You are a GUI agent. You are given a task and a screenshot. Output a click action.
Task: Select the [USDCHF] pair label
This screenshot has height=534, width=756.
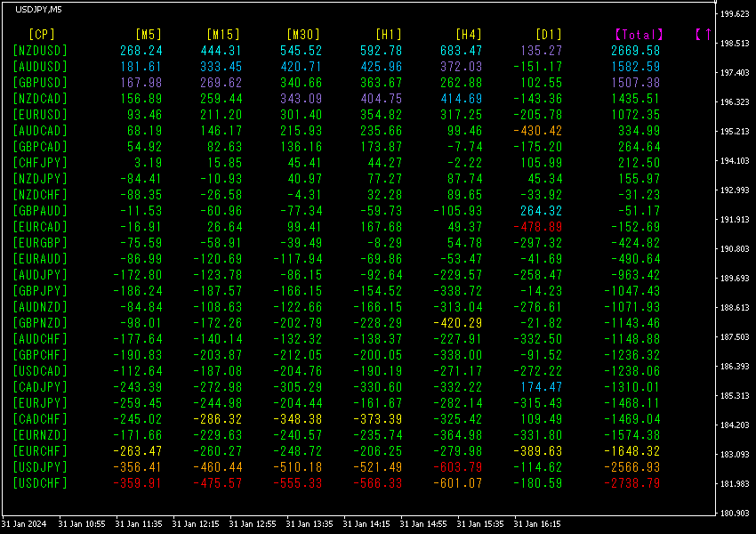click(40, 483)
